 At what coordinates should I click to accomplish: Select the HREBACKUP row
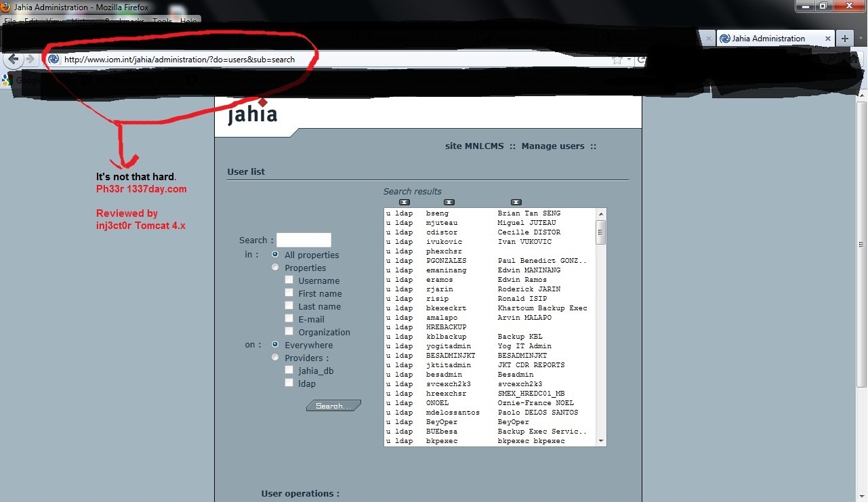click(489, 327)
